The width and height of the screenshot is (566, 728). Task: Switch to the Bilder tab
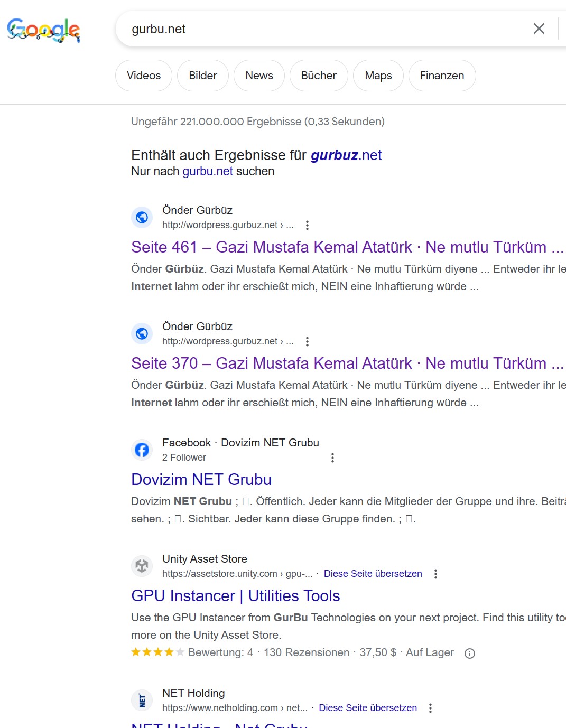(x=203, y=76)
